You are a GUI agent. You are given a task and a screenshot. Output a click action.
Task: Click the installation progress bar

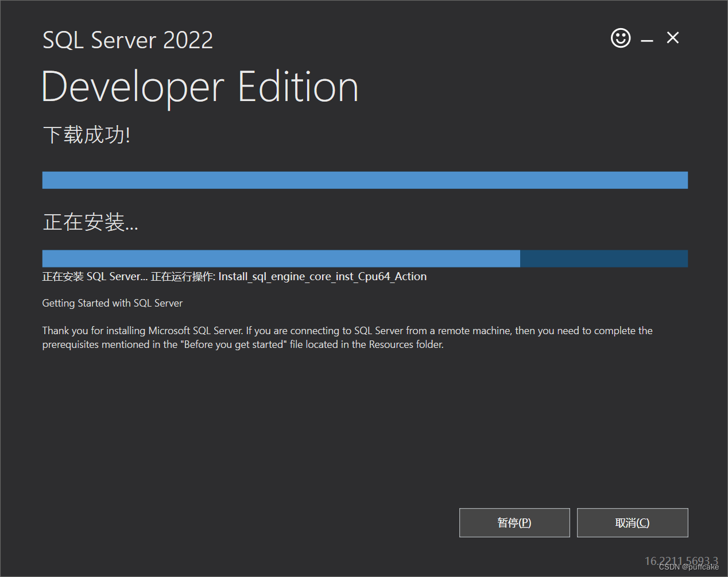(365, 258)
